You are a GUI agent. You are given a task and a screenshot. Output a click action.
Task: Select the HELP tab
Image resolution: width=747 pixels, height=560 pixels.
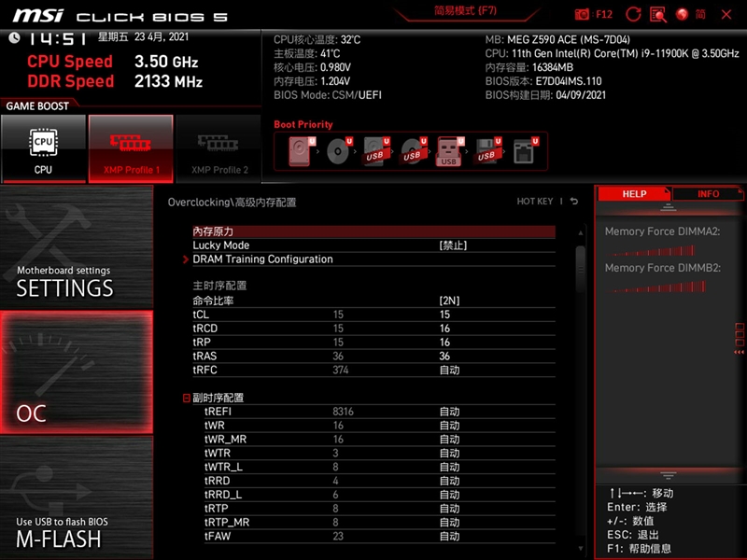(634, 194)
